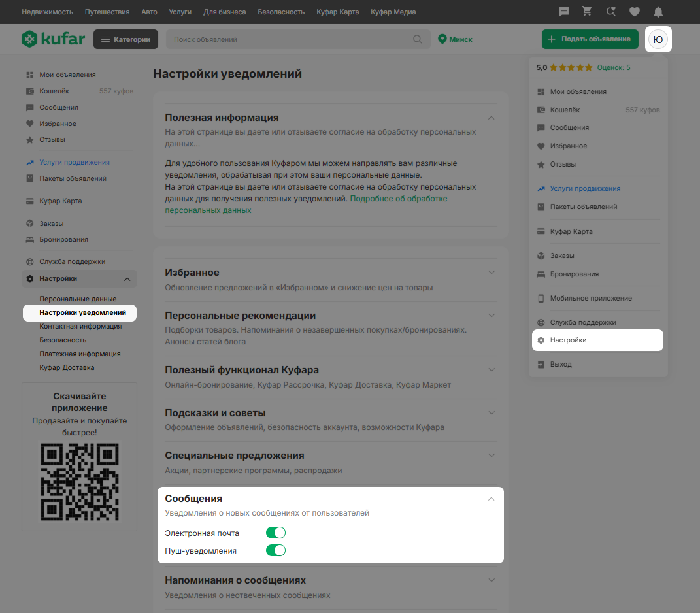Click the Избранное heart icon in left sidebar

pyautogui.click(x=30, y=124)
